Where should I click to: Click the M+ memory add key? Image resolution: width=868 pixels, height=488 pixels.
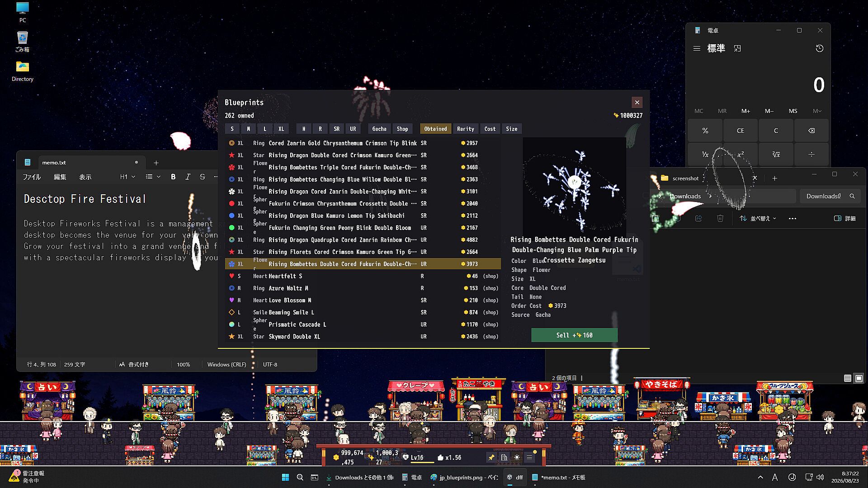pos(745,111)
